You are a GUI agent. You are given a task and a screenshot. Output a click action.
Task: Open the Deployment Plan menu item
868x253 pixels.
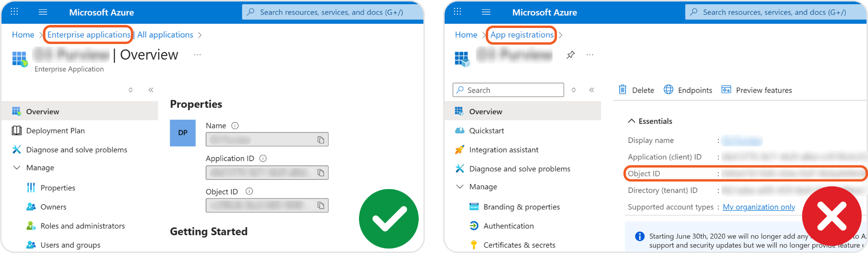(x=55, y=131)
